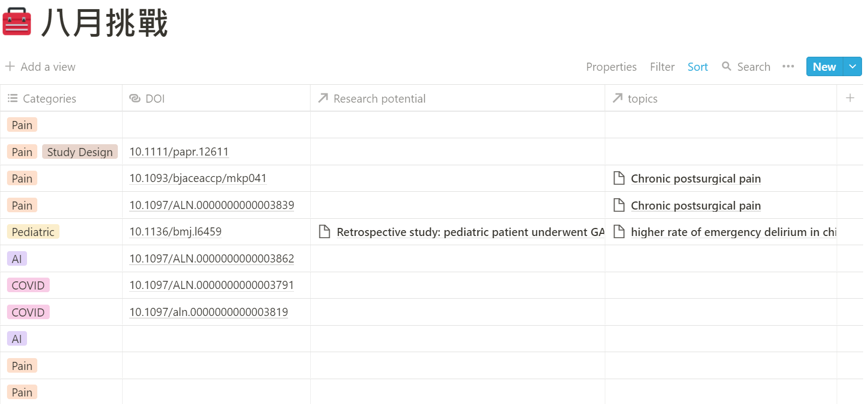Expand the New button dropdown arrow
This screenshot has width=868, height=404.
coord(852,66)
